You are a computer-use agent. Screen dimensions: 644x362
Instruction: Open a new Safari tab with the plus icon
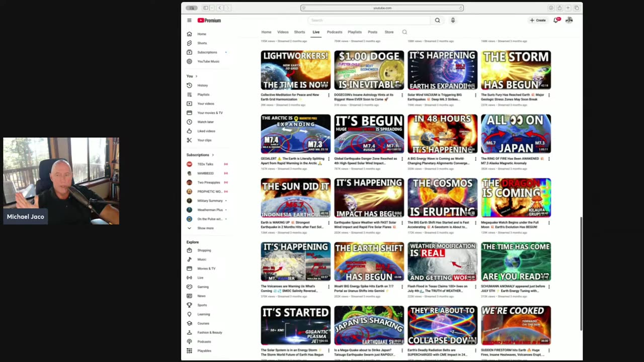pyautogui.click(x=568, y=8)
